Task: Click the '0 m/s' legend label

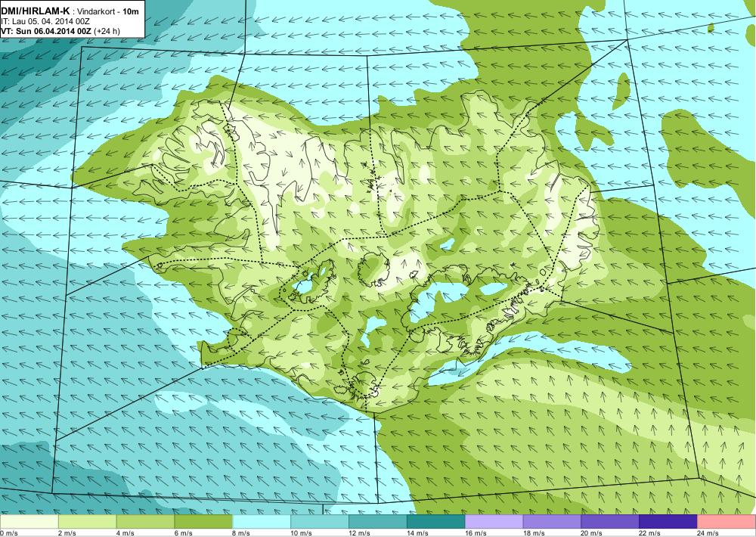Action: pyautogui.click(x=9, y=533)
